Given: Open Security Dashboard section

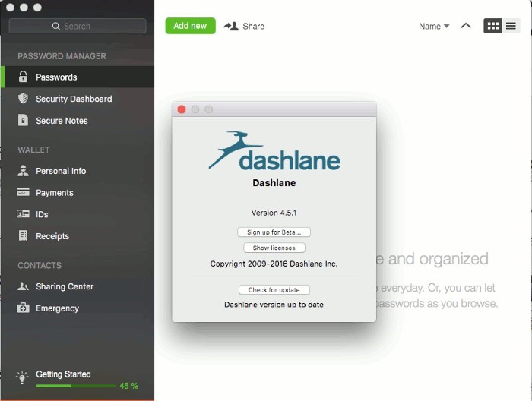Looking at the screenshot, I should [x=78, y=99].
